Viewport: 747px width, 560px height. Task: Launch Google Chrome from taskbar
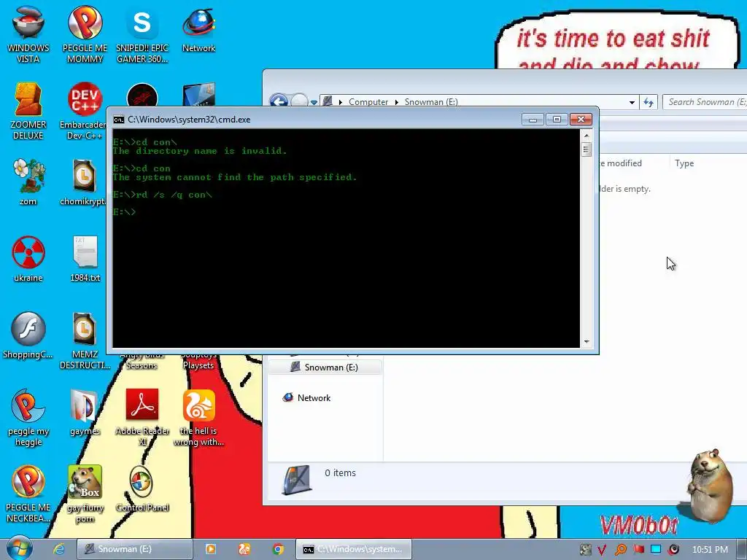click(x=278, y=549)
